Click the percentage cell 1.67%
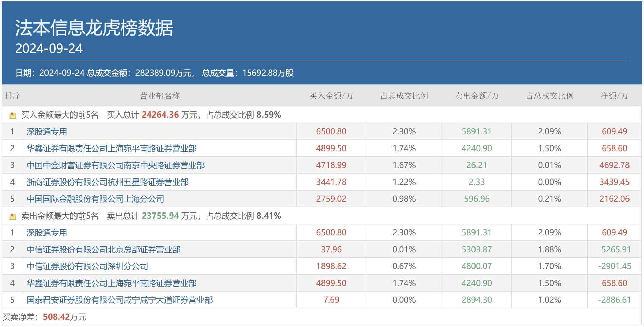The width and height of the screenshot is (644, 327). coord(404,165)
